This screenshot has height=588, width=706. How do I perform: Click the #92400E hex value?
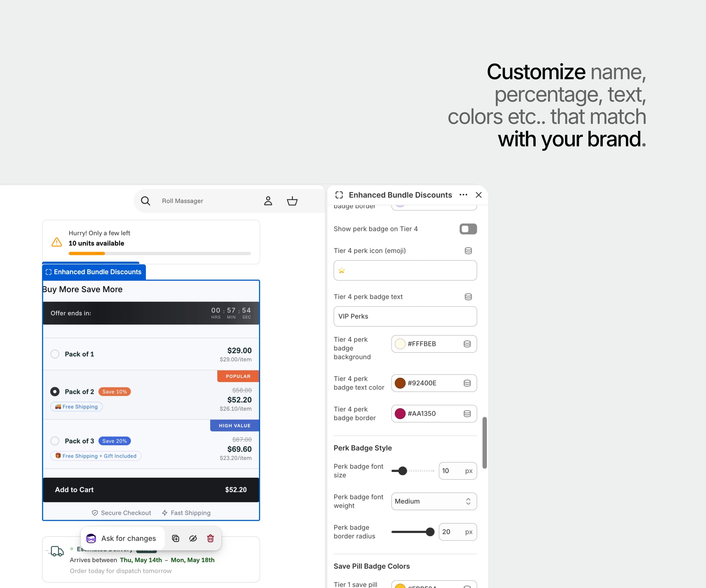pyautogui.click(x=422, y=383)
